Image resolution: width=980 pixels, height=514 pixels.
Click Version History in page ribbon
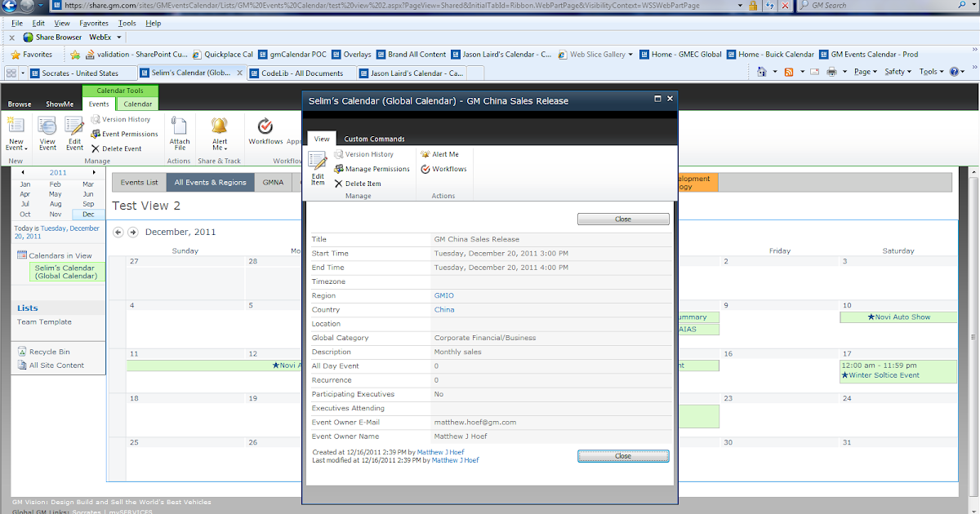click(121, 119)
